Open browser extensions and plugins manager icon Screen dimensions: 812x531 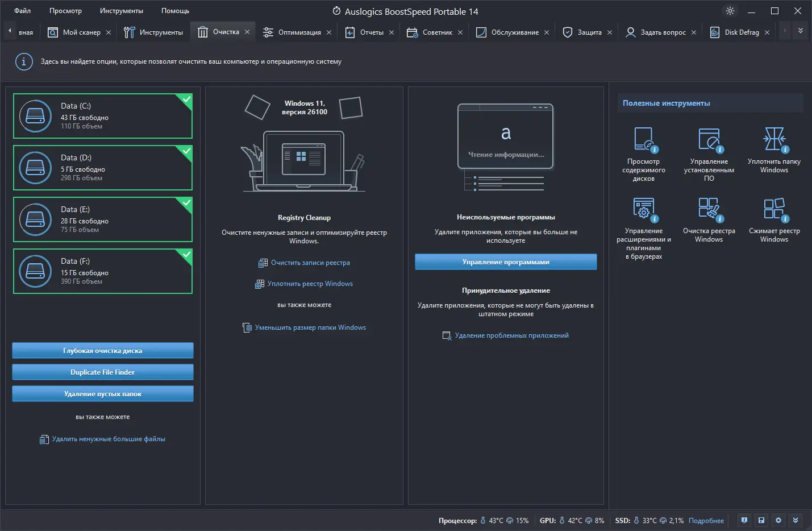(644, 209)
